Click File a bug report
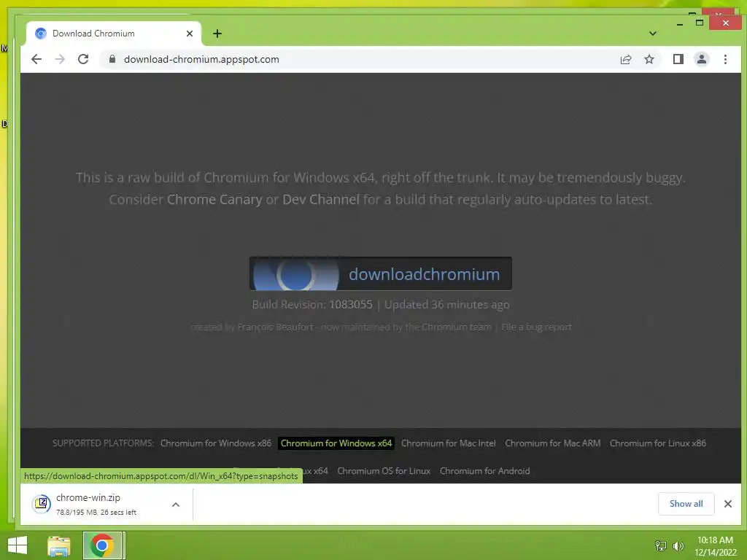747x560 pixels. click(536, 327)
